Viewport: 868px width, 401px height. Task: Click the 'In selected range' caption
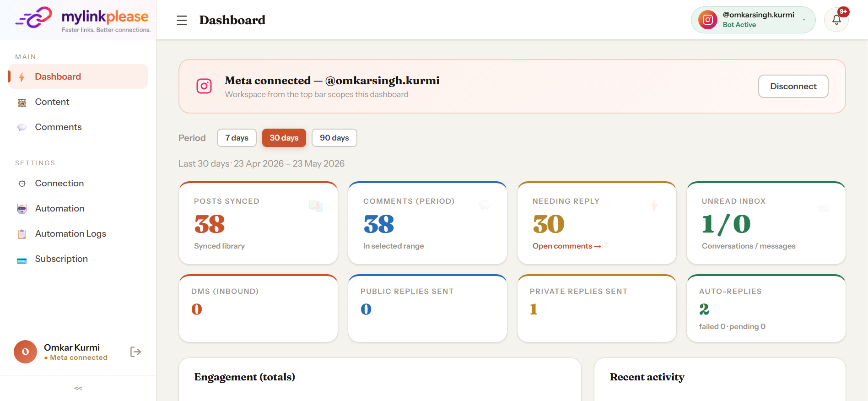point(394,246)
